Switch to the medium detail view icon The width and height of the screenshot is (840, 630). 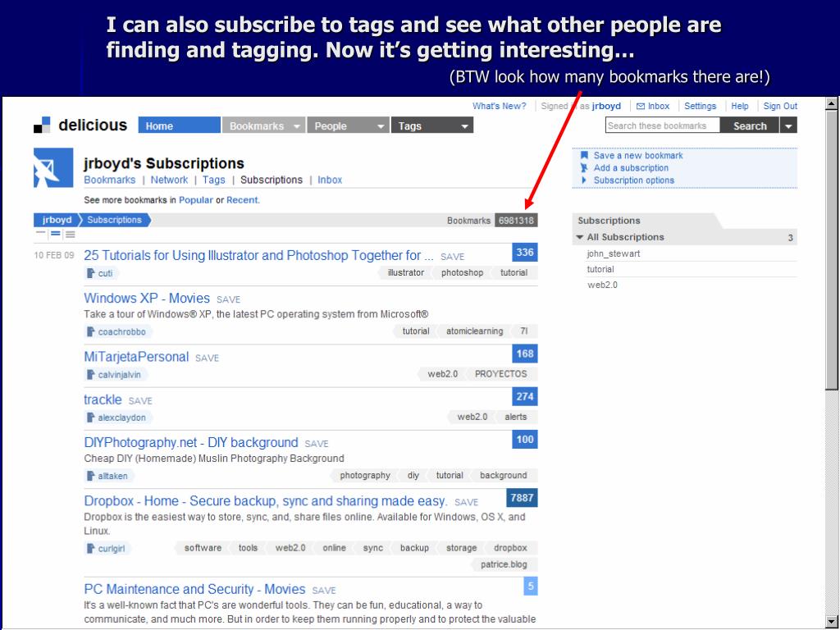pyautogui.click(x=56, y=234)
